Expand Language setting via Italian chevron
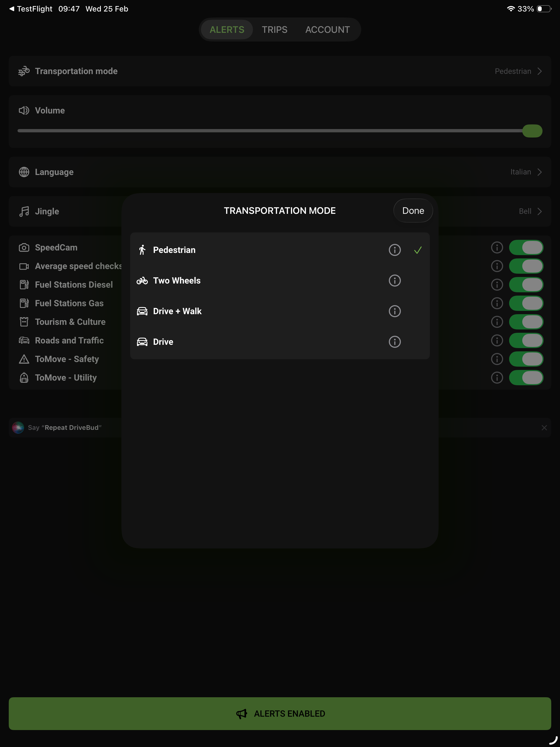The width and height of the screenshot is (560, 747). (x=539, y=172)
